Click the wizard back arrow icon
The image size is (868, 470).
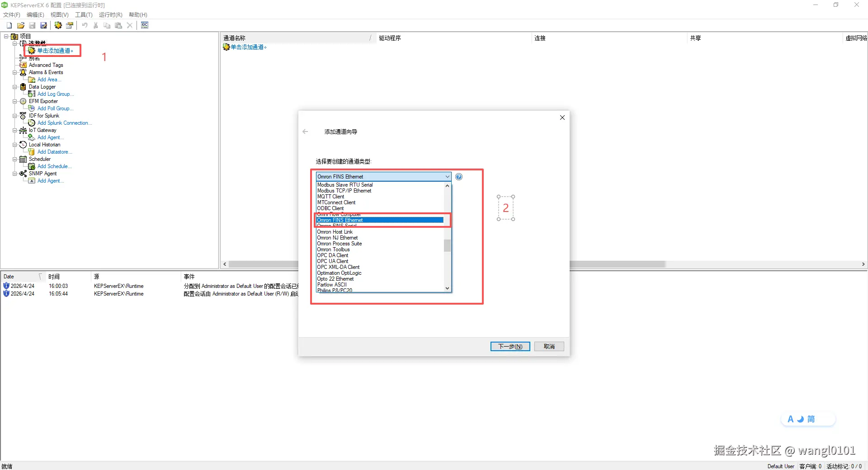click(x=306, y=132)
